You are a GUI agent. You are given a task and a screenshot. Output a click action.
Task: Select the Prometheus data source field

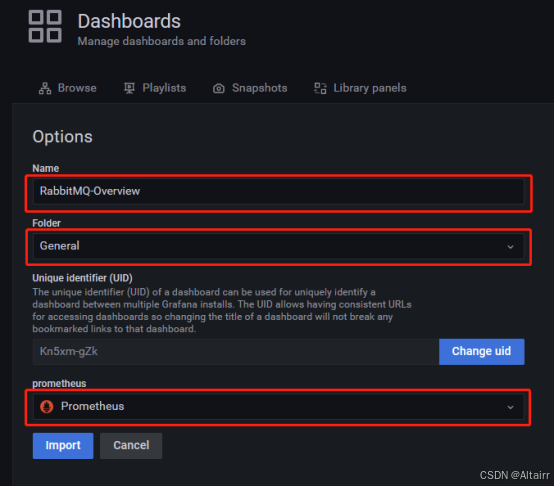278,406
